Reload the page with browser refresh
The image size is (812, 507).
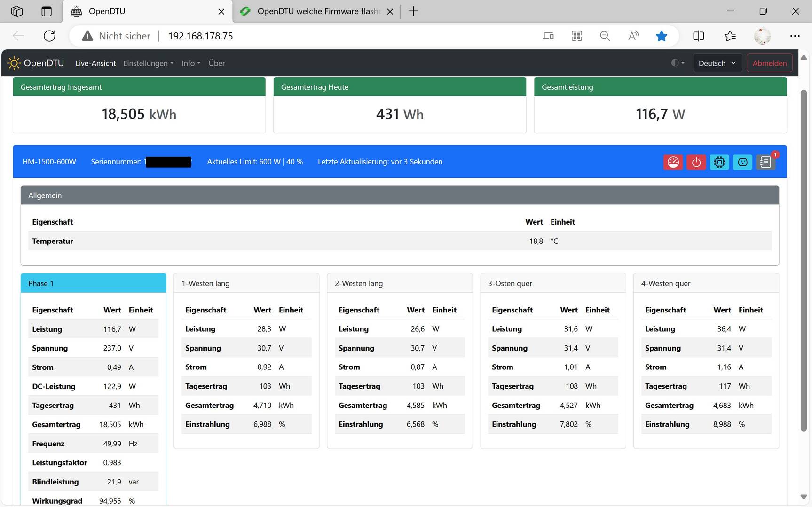coord(49,36)
